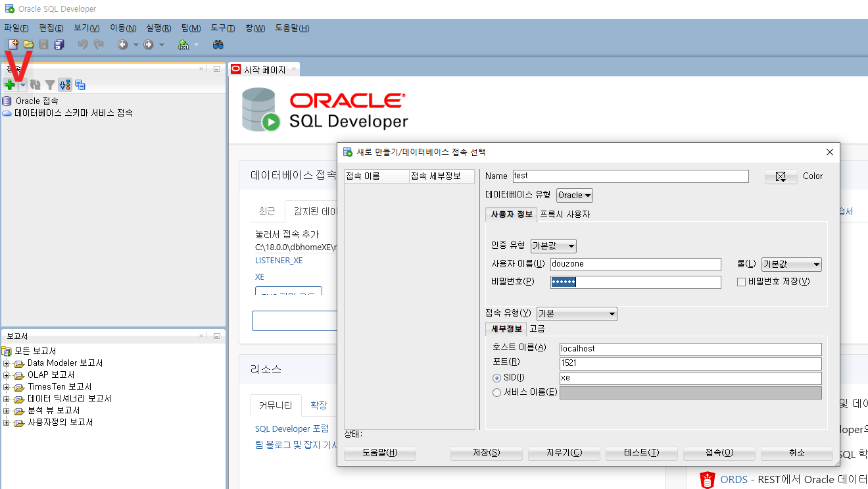Image resolution: width=868 pixels, height=489 pixels.
Task: Close the 시작 페이지 tab
Action: (294, 69)
